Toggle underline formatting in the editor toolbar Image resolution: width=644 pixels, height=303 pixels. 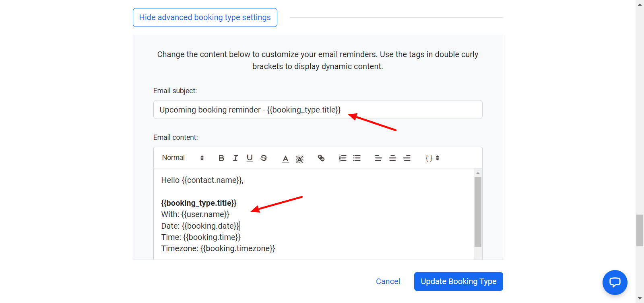point(250,158)
